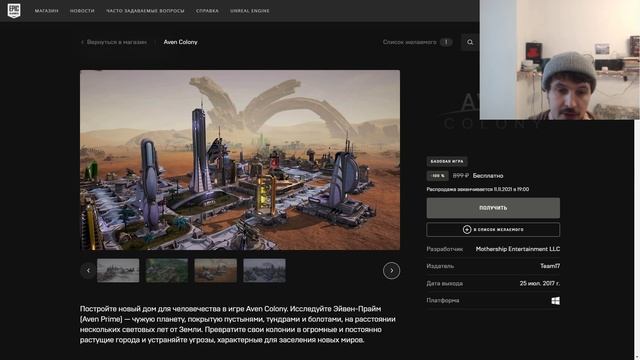Select the first screenshot thumbnail
The width and height of the screenshot is (640, 360).
[x=118, y=271]
